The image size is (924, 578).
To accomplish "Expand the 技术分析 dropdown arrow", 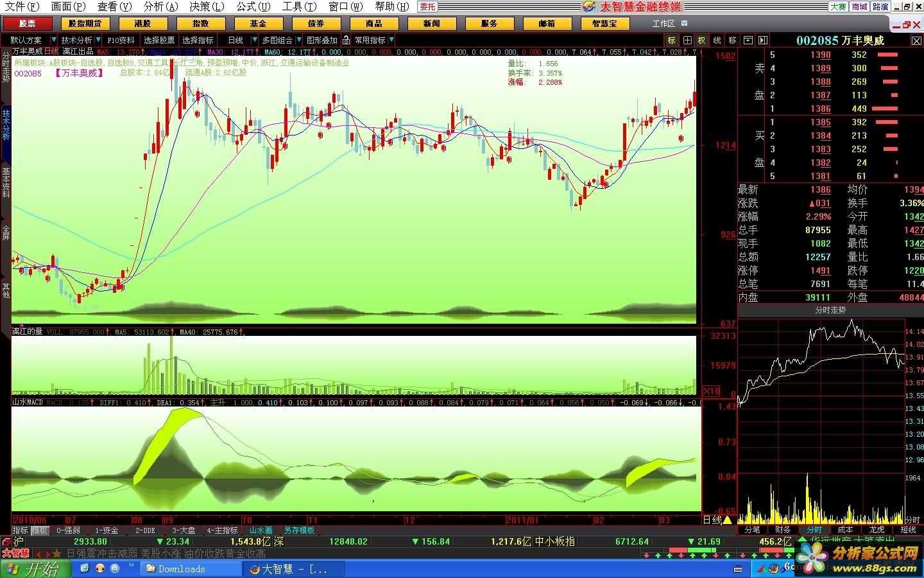I will pos(98,40).
